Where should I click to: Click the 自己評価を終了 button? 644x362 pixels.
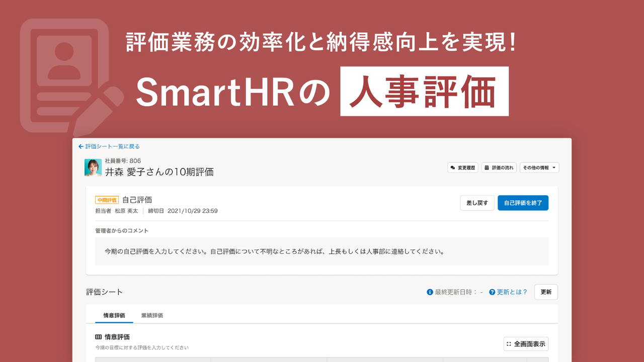pos(523,203)
